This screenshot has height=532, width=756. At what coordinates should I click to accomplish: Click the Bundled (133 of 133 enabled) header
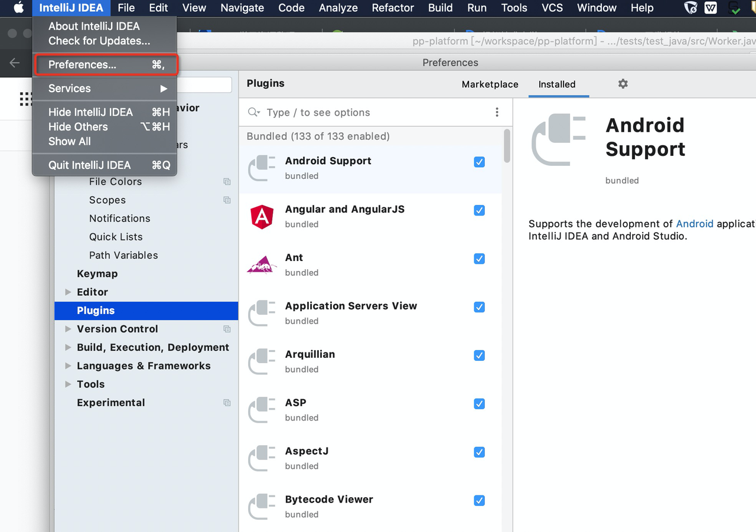tap(318, 136)
